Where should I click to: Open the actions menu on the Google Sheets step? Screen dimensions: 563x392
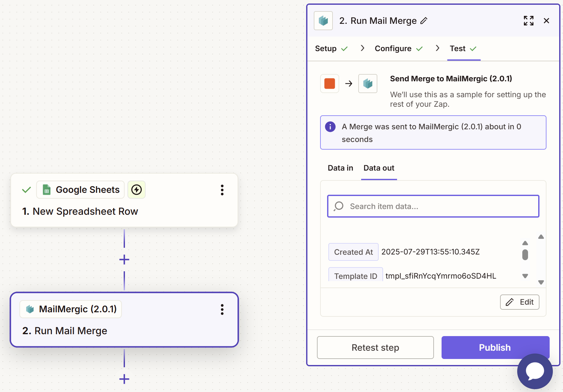click(222, 190)
